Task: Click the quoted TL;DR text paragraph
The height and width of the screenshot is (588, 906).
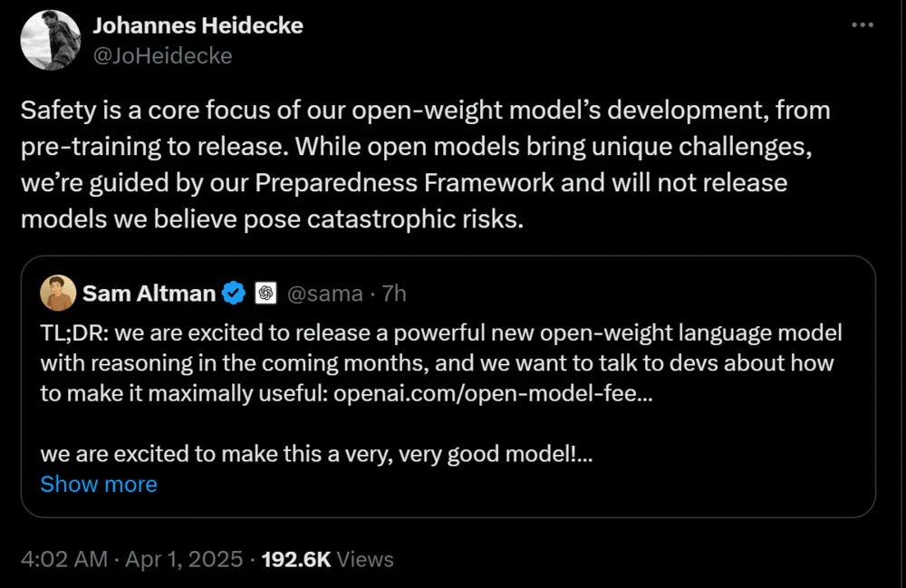Action: (x=435, y=362)
